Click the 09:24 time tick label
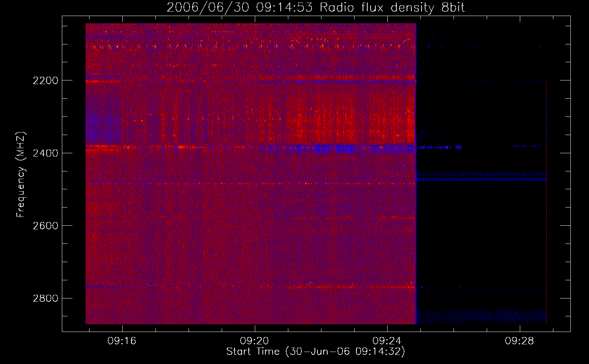This screenshot has height=364, width=589. pos(387,341)
